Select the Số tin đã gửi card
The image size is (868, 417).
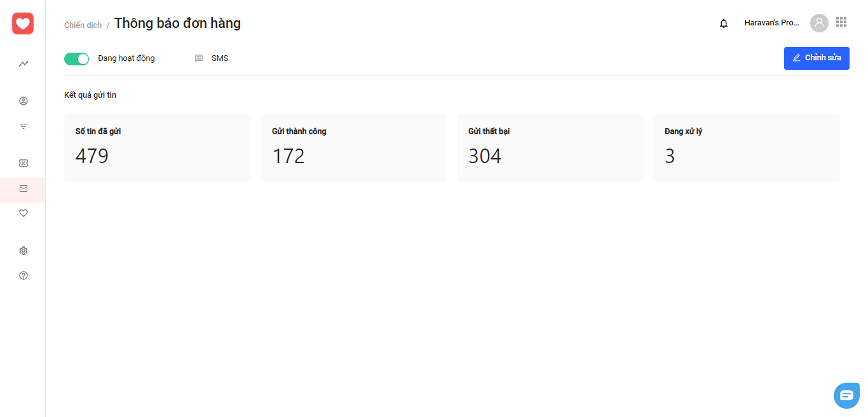[157, 148]
